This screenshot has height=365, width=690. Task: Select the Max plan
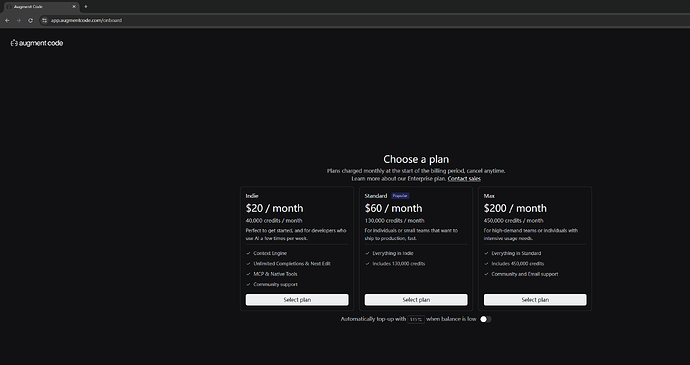click(535, 300)
